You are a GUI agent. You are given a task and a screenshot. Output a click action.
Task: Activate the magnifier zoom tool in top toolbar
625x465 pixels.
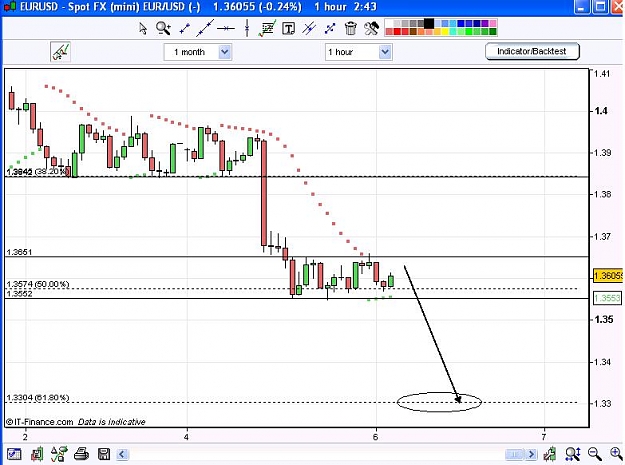click(x=163, y=29)
